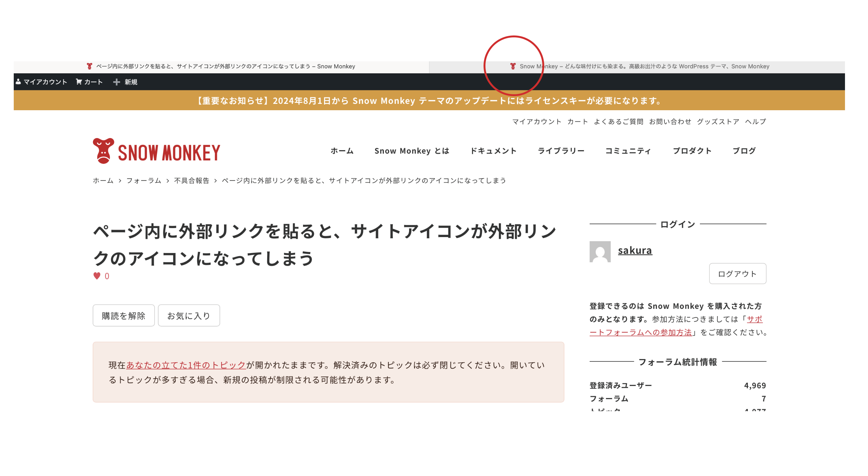Viewport: 868px width, 476px height.
Task: Open sakura profile link
Action: 634,250
